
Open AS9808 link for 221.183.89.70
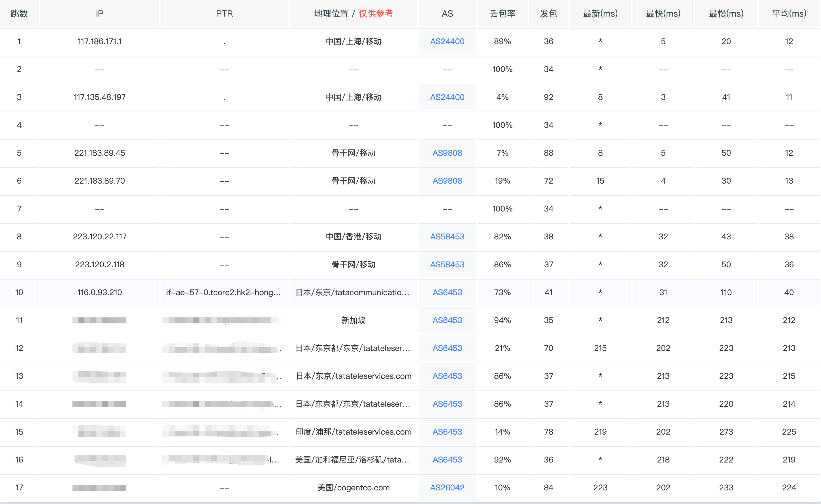(447, 181)
